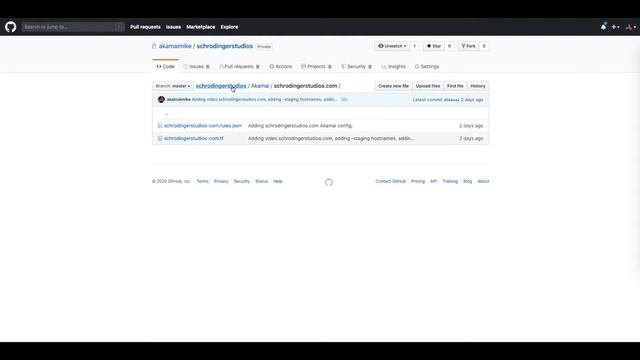Open schrodingerstudios-com.tf file
This screenshot has height=360, width=640.
(193, 138)
